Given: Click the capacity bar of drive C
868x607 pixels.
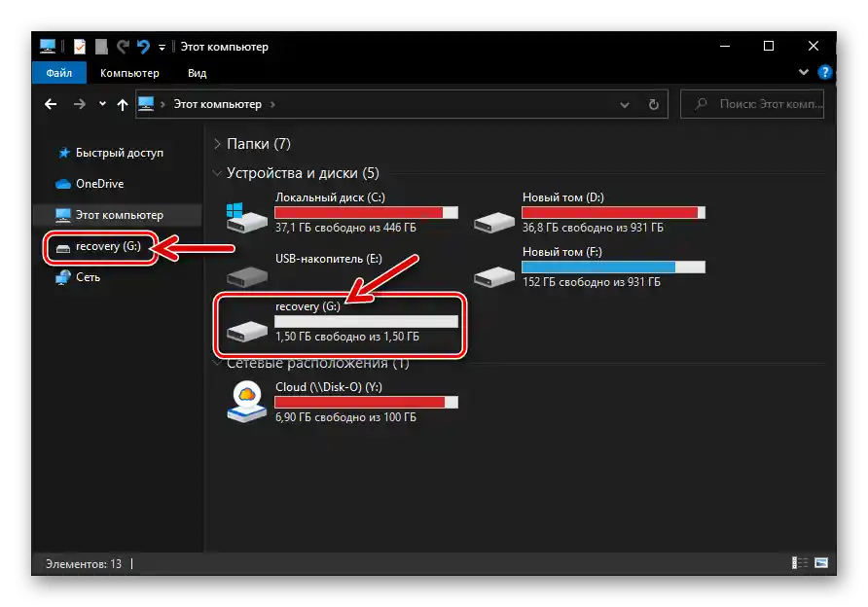Looking at the screenshot, I should (x=367, y=212).
